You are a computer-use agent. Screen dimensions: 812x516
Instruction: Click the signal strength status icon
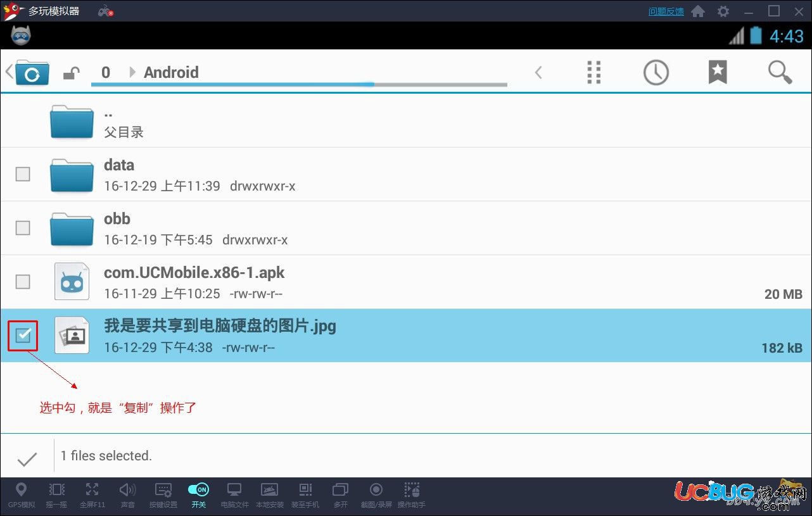point(737,35)
